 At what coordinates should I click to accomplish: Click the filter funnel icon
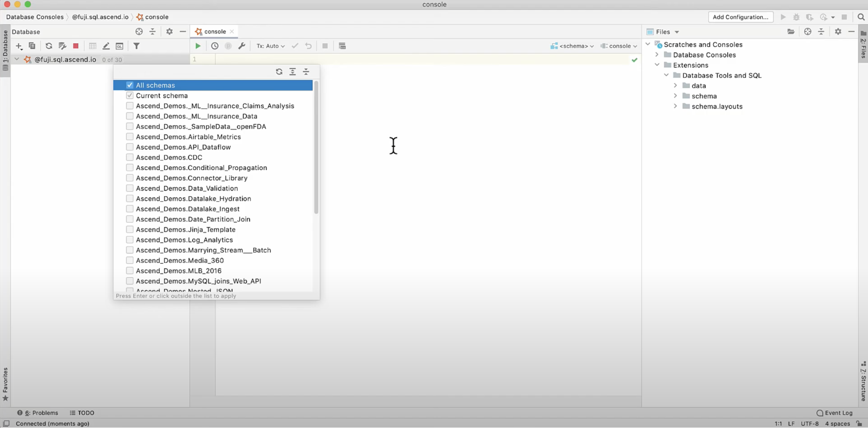click(136, 46)
